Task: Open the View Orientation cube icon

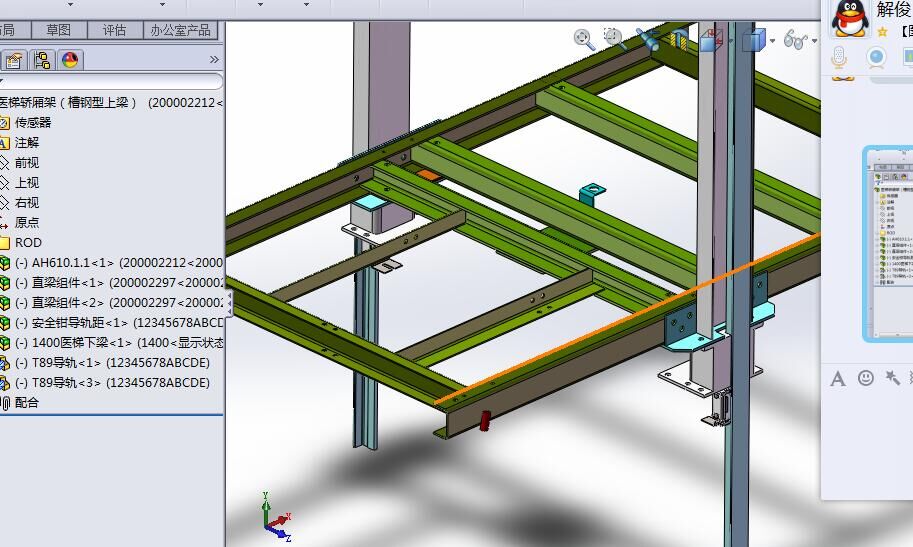Action: click(711, 40)
